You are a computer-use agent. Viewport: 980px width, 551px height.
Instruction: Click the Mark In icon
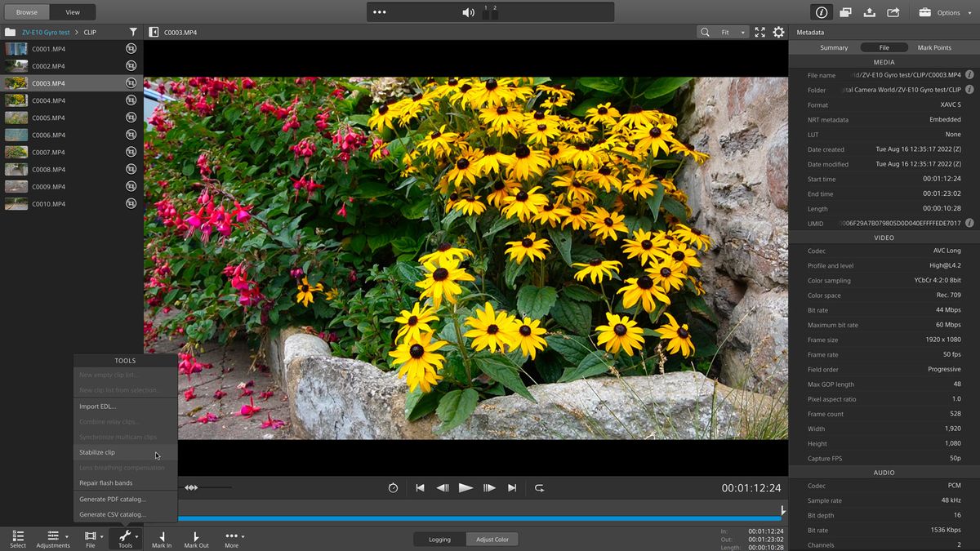161,538
